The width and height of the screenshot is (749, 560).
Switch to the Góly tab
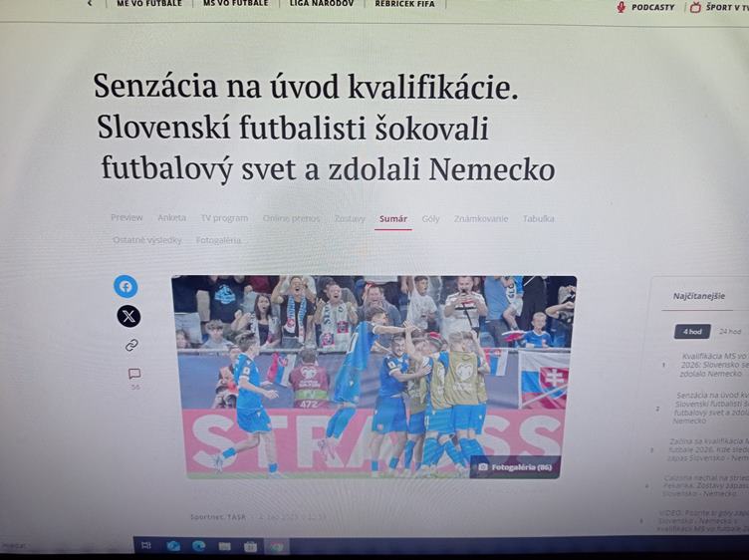point(430,219)
